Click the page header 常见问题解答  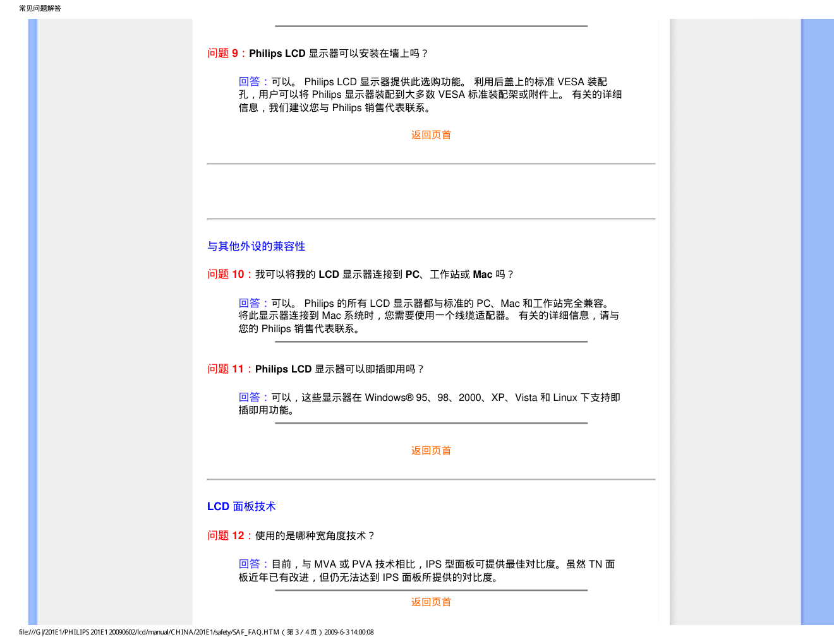click(40, 8)
